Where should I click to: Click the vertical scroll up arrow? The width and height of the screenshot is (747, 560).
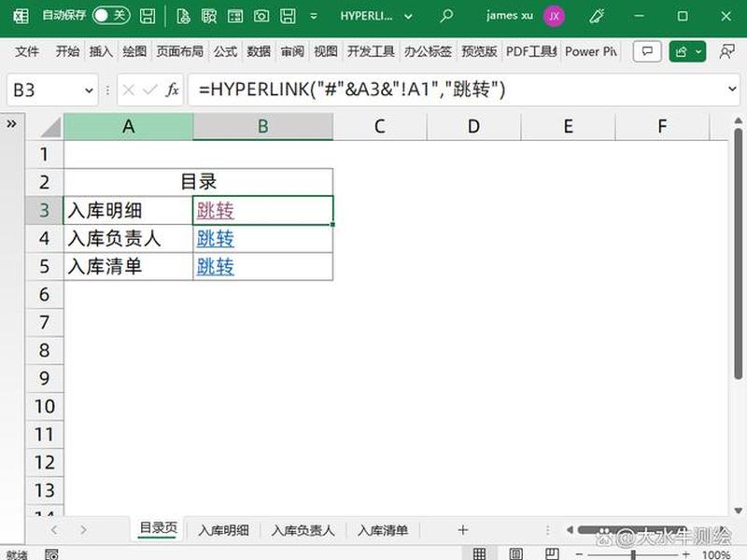tap(738, 120)
